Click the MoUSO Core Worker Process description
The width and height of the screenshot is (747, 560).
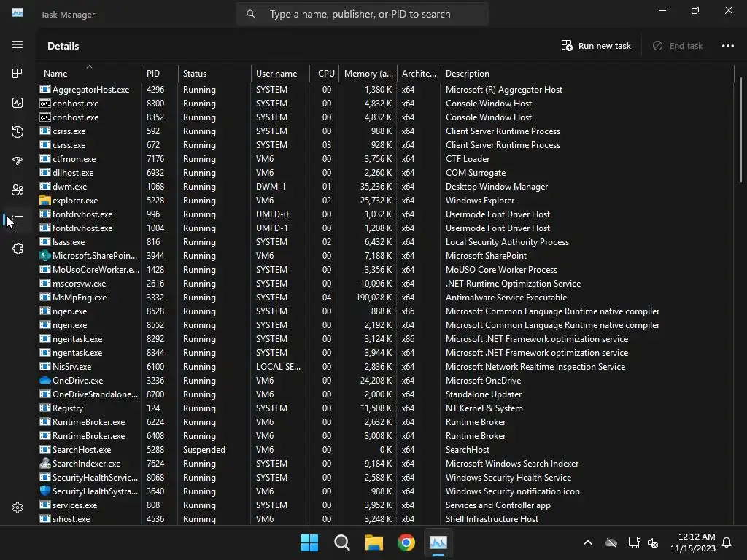coord(501,270)
